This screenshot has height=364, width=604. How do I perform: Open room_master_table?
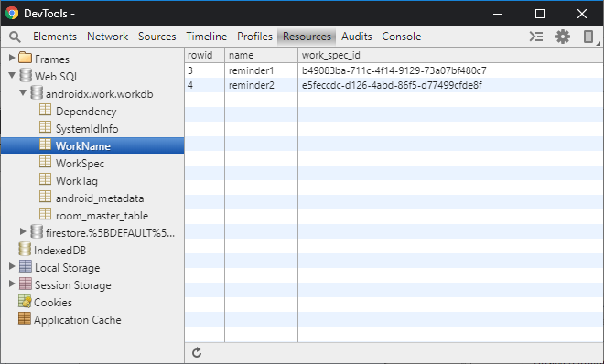(x=102, y=216)
